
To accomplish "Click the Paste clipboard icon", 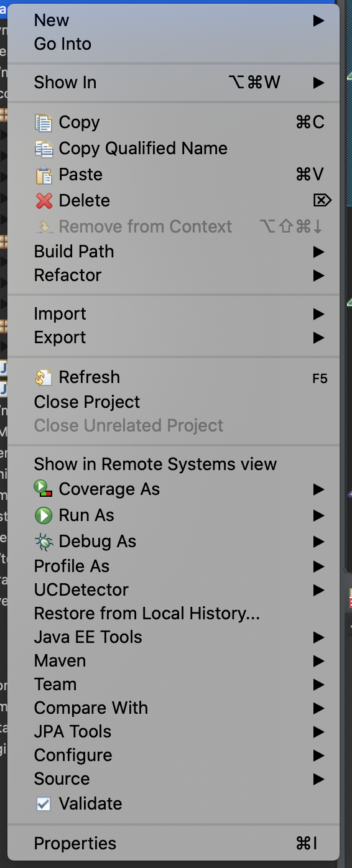I will pos(44,175).
